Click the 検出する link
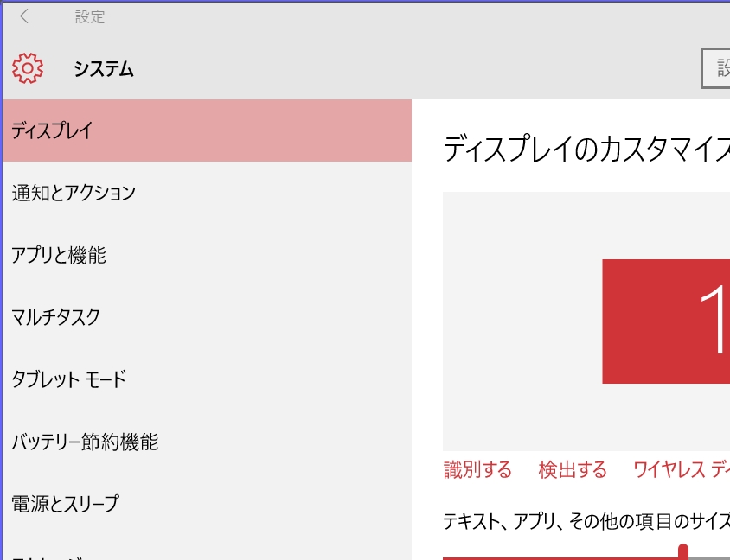This screenshot has width=730, height=560. click(573, 470)
